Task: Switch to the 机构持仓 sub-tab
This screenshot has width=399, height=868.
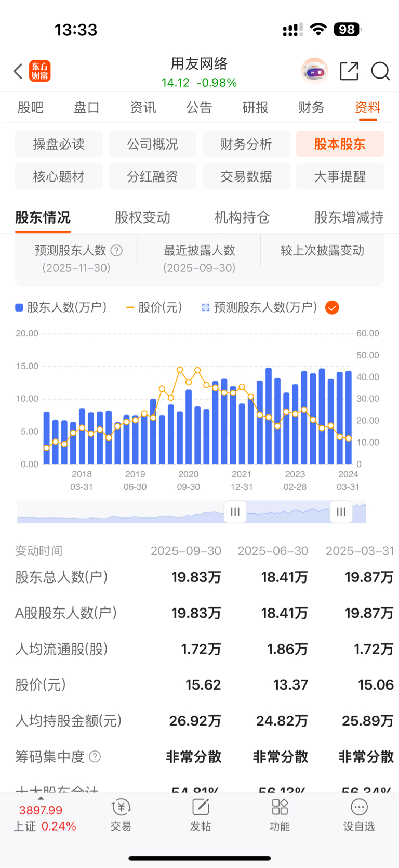Action: 242,217
